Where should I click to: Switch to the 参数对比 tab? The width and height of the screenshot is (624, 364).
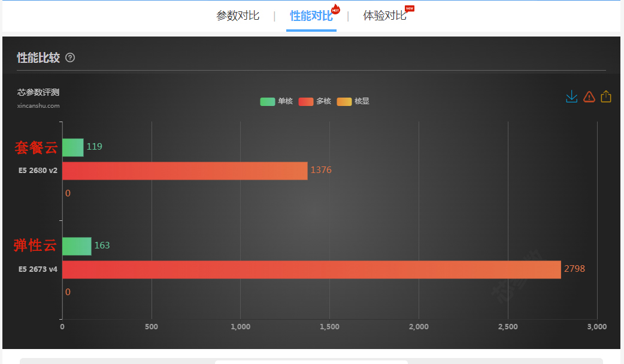[x=238, y=16]
